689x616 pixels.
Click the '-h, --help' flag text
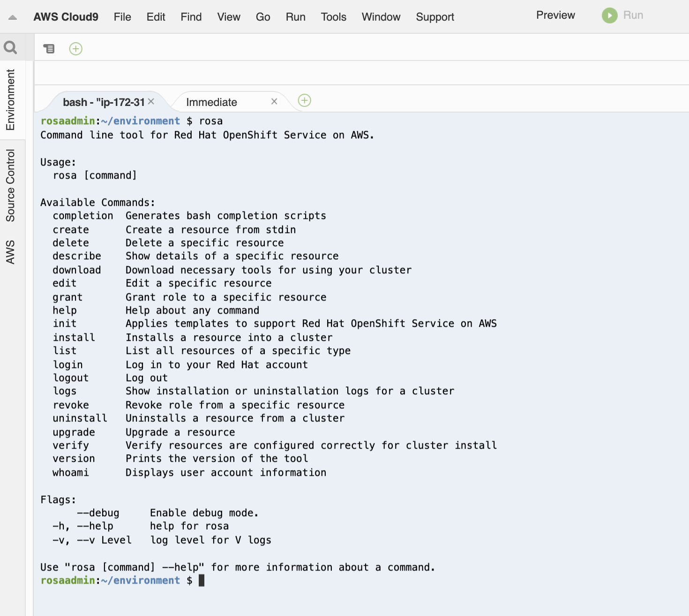pos(83,526)
